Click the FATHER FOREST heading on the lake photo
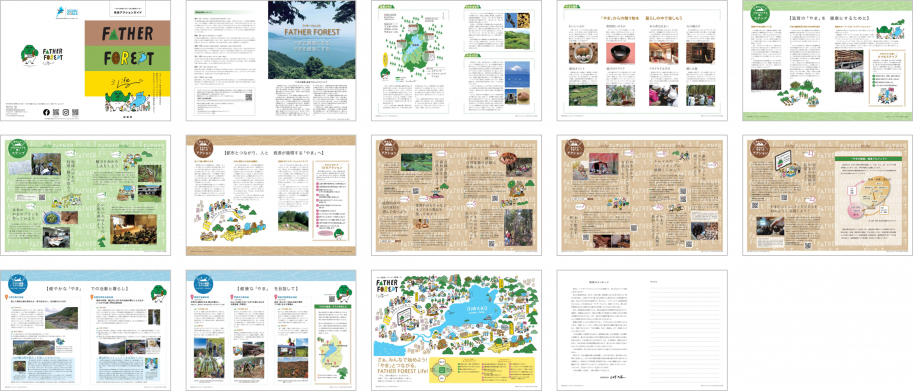Viewport: 913px width, 391px height. click(312, 33)
